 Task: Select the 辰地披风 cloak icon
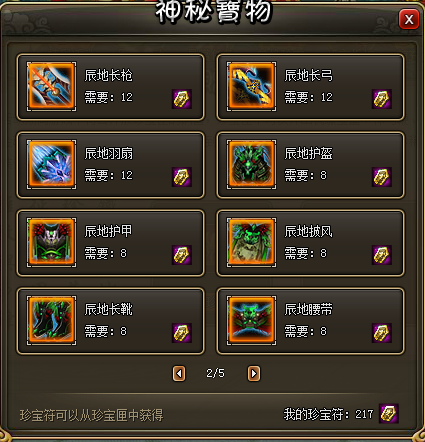click(251, 242)
